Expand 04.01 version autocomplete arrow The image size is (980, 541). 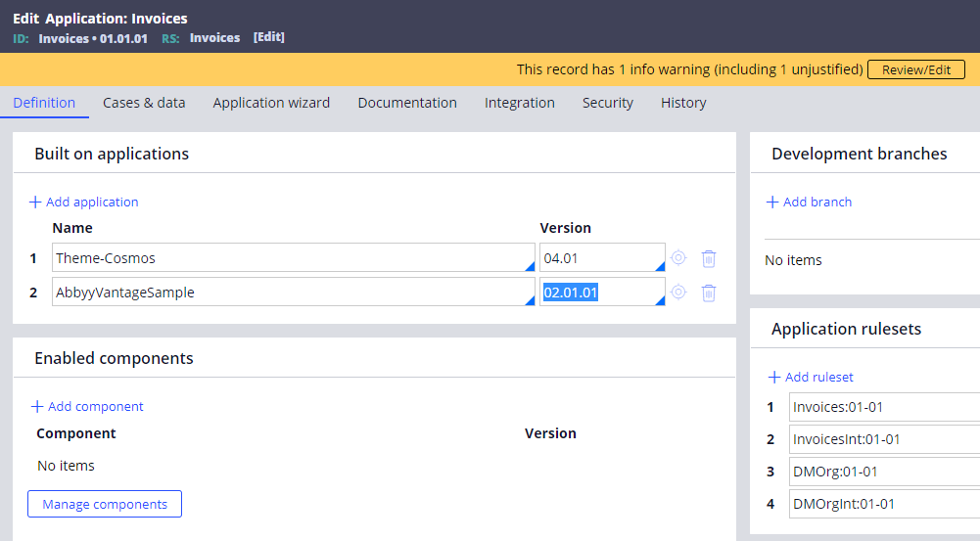(x=660, y=266)
